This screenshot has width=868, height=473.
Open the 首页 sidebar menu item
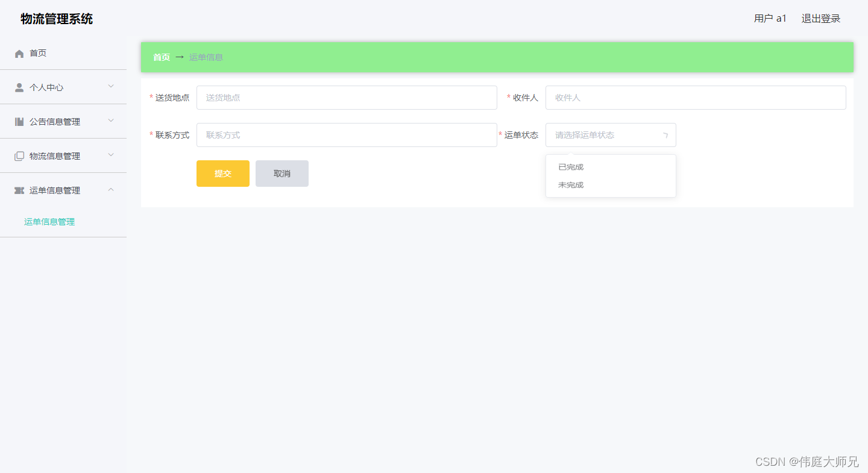click(63, 53)
